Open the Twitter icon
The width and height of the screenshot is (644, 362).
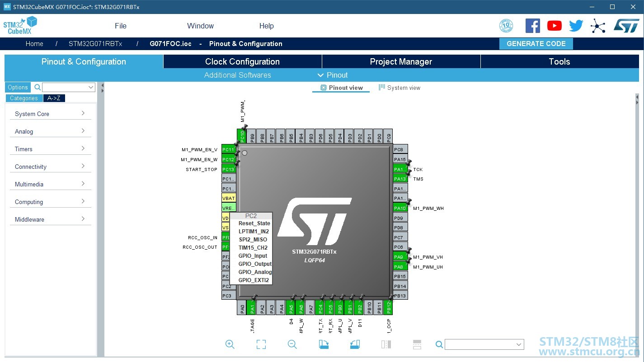click(576, 26)
